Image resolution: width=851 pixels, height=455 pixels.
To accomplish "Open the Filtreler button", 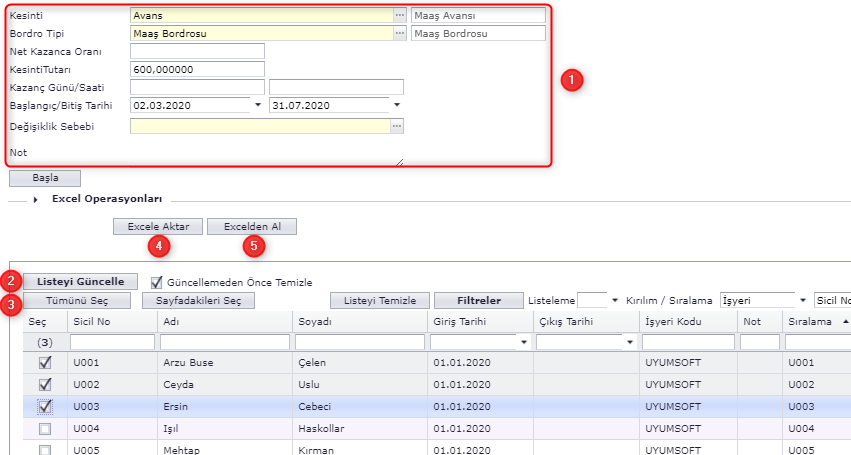I will (479, 300).
